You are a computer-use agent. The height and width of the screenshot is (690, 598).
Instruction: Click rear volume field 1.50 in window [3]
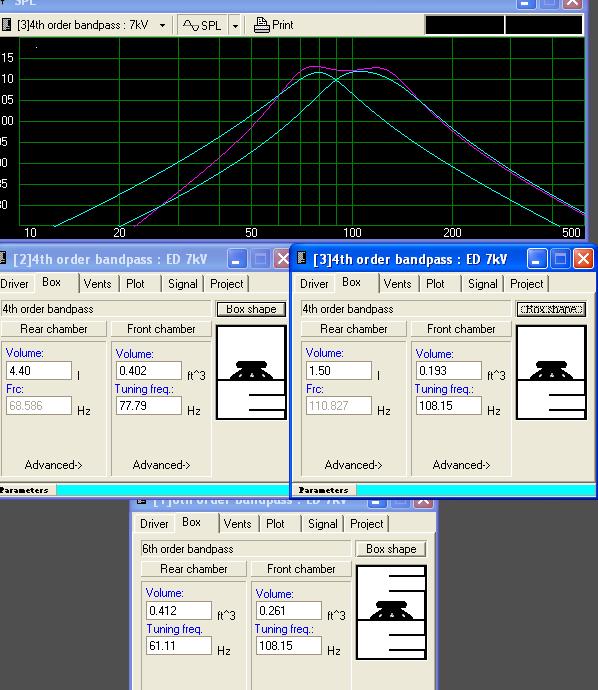(339, 371)
